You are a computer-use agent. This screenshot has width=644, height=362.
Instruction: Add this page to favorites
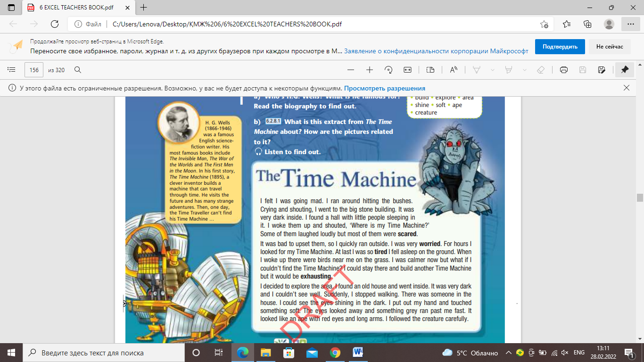pos(544,24)
